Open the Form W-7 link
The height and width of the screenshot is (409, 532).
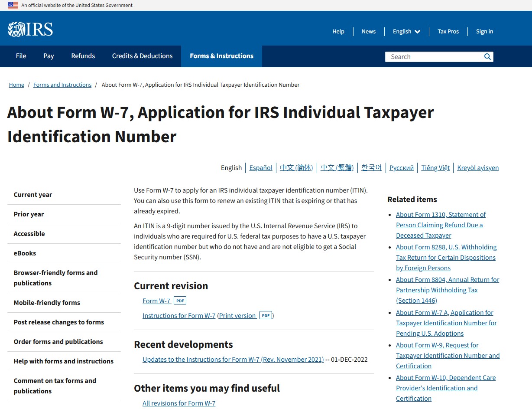156,301
